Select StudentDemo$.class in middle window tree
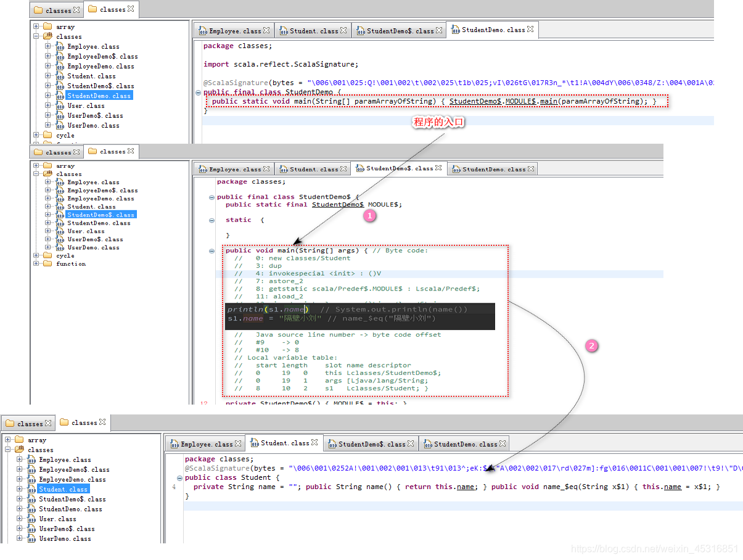This screenshot has height=560, width=743. click(101, 215)
